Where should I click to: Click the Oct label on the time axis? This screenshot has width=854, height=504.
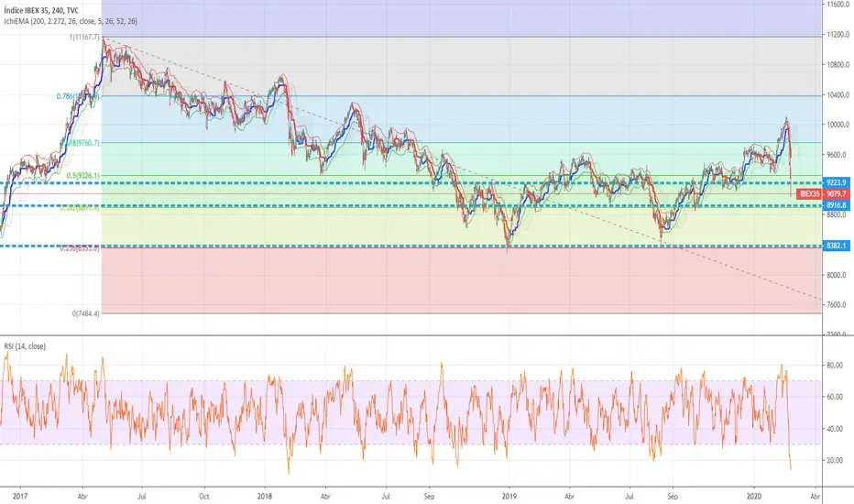pyautogui.click(x=204, y=497)
